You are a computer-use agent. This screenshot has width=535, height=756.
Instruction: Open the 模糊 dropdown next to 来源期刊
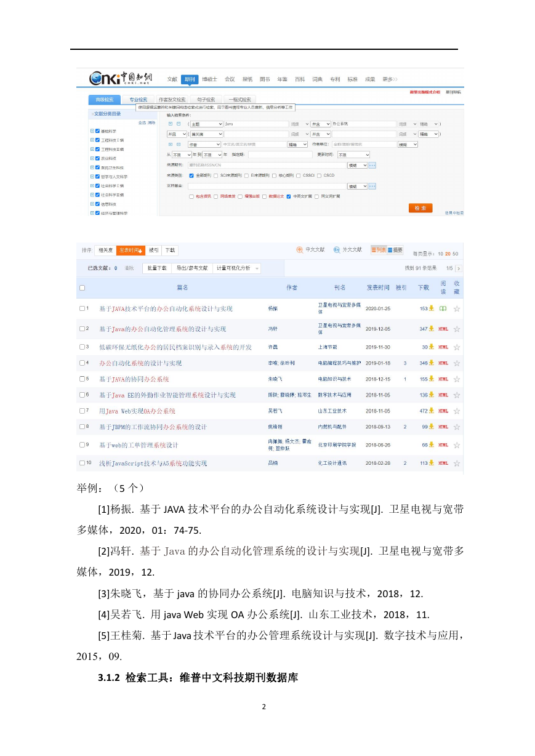tap(357, 165)
